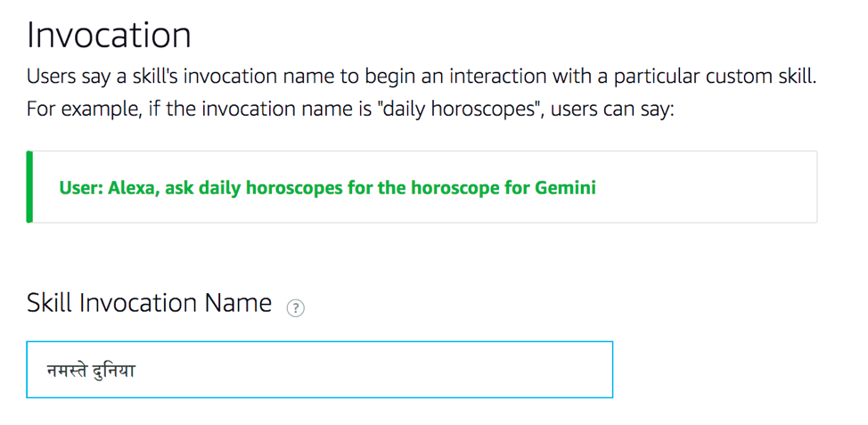
Task: Click empty space right of the example utterance
Action: (x=704, y=188)
